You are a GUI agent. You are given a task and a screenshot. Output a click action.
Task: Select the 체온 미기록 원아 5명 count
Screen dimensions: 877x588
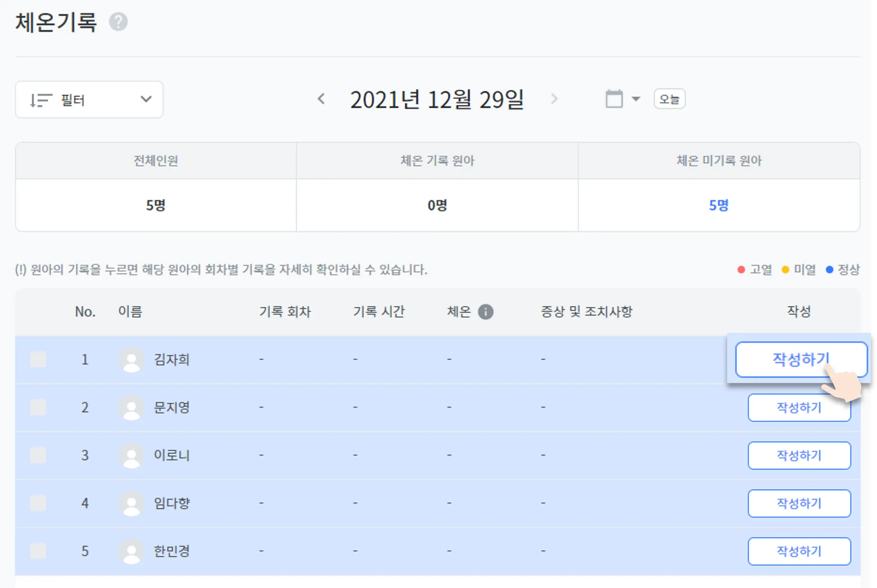[x=719, y=205]
